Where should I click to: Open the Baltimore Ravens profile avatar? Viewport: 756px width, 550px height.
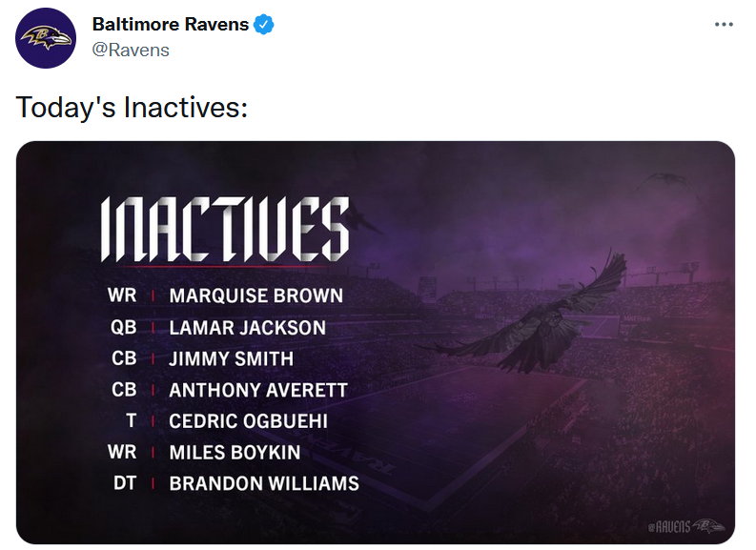coord(46,37)
